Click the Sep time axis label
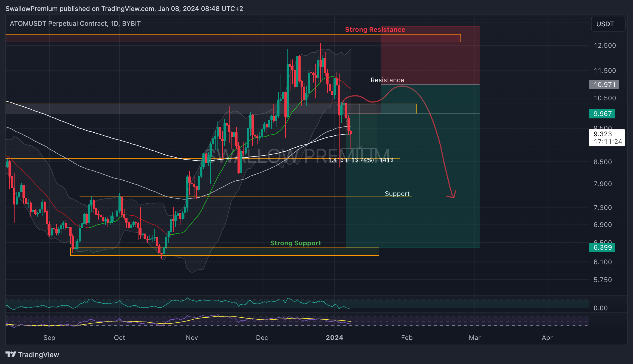The width and height of the screenshot is (633, 364). 49,338
